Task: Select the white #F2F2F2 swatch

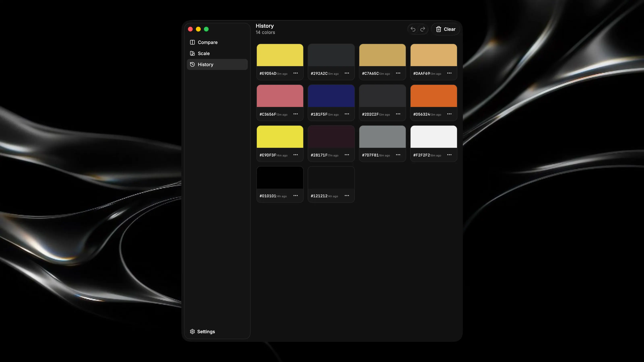Action: (433, 137)
